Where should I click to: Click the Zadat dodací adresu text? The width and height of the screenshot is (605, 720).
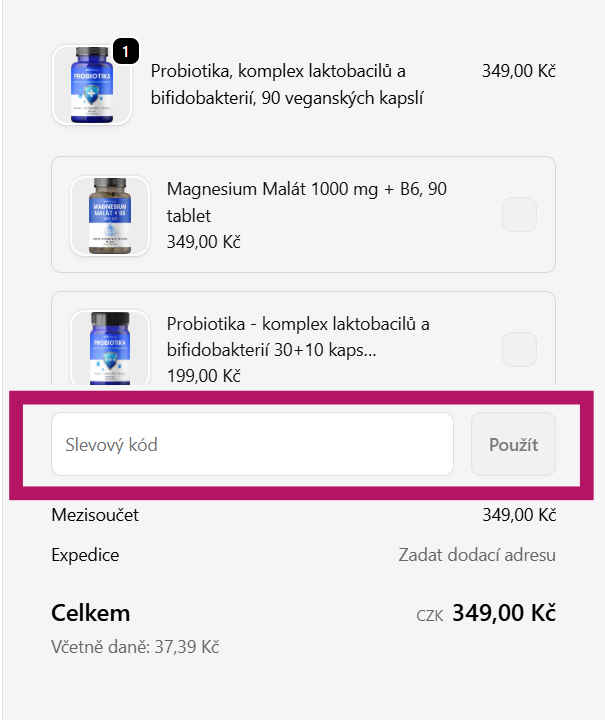coord(477,555)
